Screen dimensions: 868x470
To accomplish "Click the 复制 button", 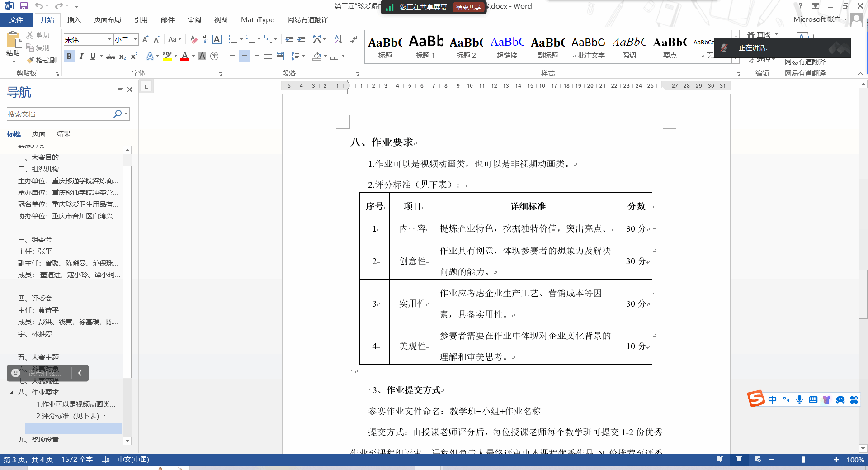I will [x=38, y=47].
